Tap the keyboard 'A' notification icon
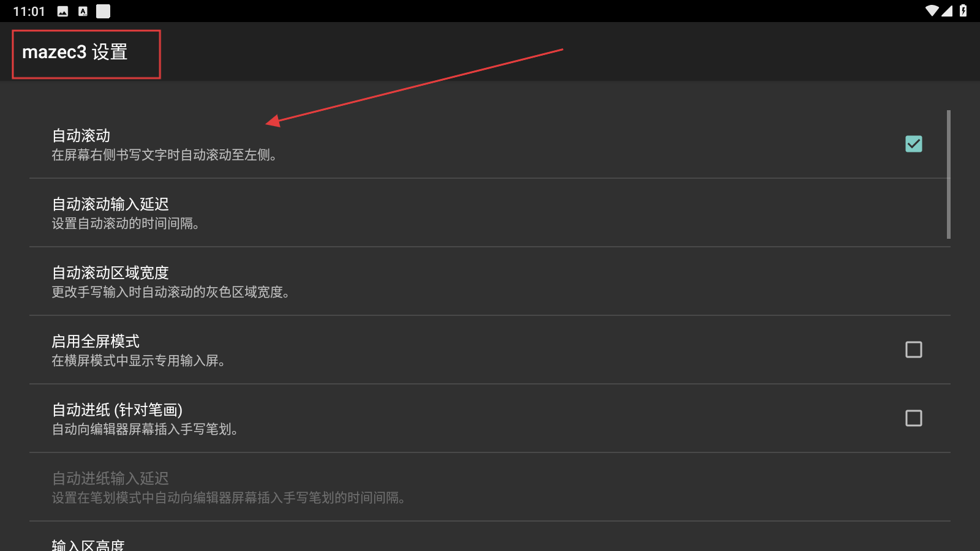980x551 pixels. (x=83, y=11)
